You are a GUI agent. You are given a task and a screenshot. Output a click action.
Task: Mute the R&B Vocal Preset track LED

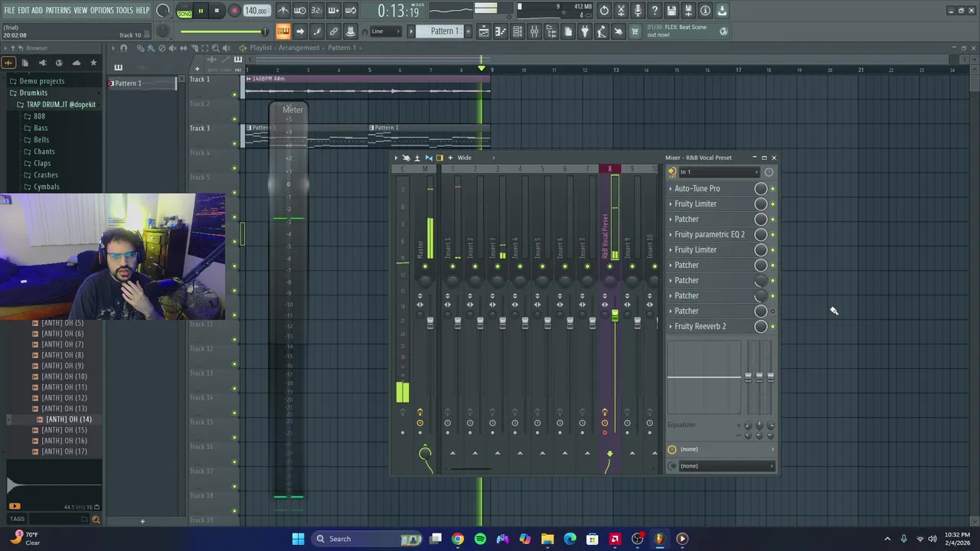point(609,266)
